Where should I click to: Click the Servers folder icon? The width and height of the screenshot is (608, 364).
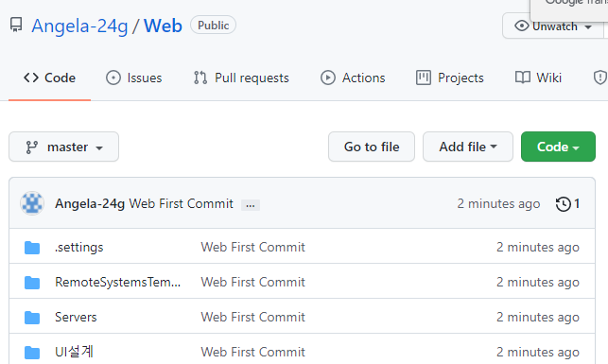pyautogui.click(x=32, y=318)
